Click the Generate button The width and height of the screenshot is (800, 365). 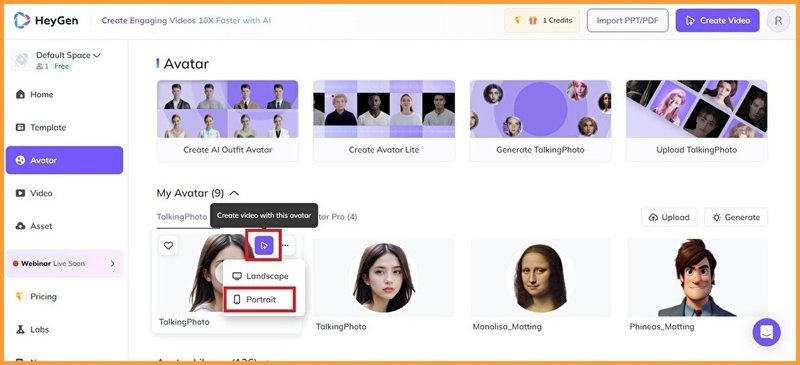736,217
